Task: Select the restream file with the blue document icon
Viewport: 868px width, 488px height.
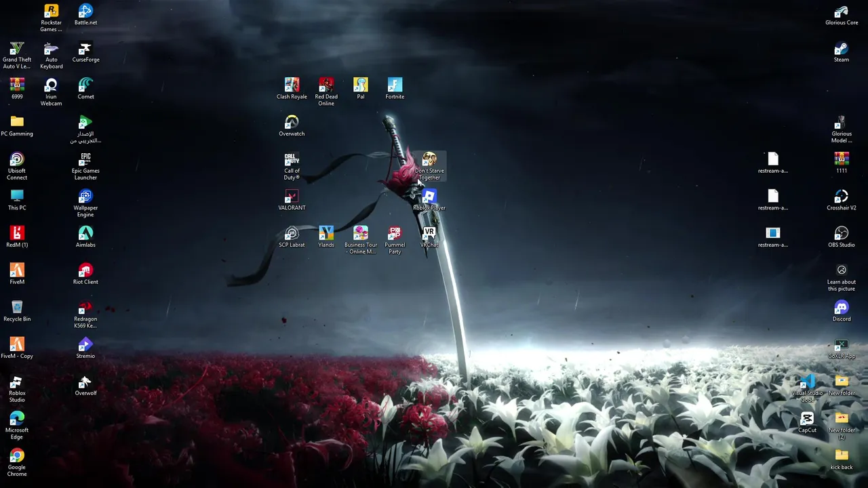Action: (x=773, y=237)
